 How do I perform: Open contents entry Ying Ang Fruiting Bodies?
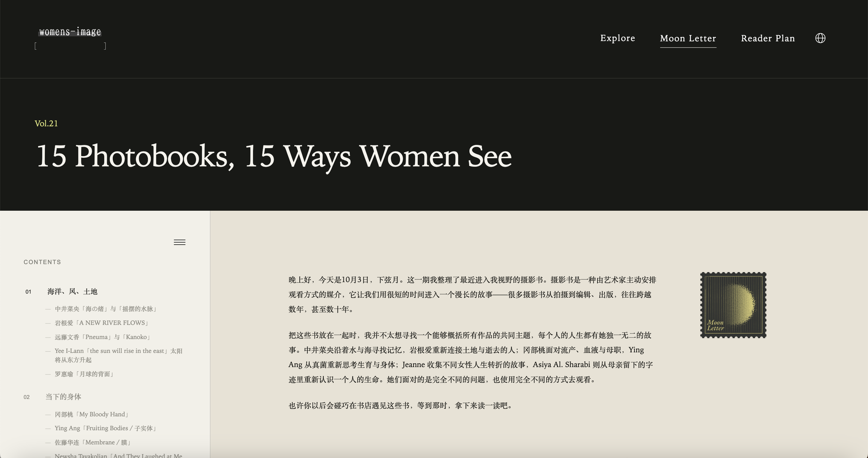pos(105,428)
